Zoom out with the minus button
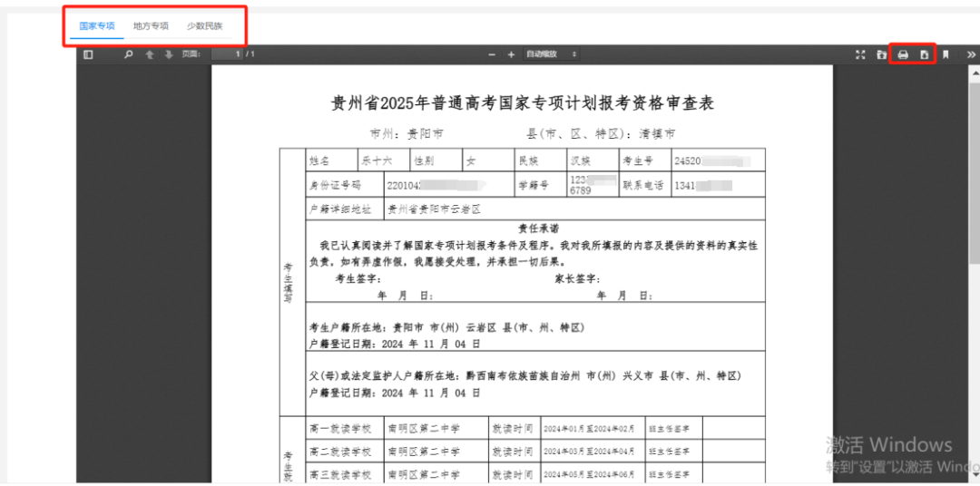The height and width of the screenshot is (486, 980). (492, 55)
